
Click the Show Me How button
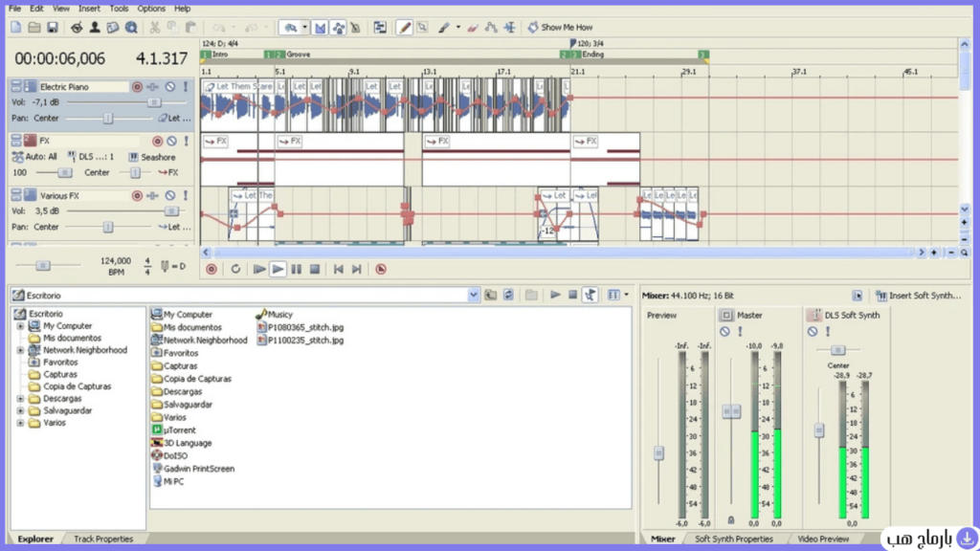point(560,28)
